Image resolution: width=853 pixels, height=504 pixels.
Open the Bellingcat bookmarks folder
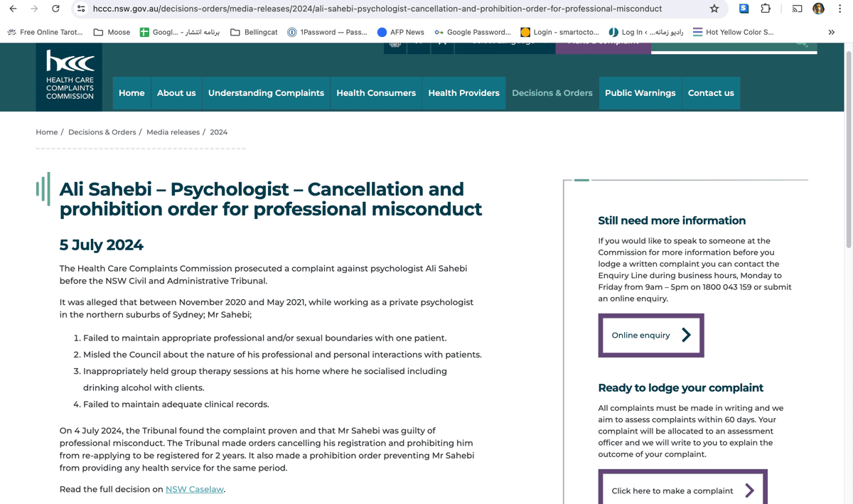tap(254, 32)
